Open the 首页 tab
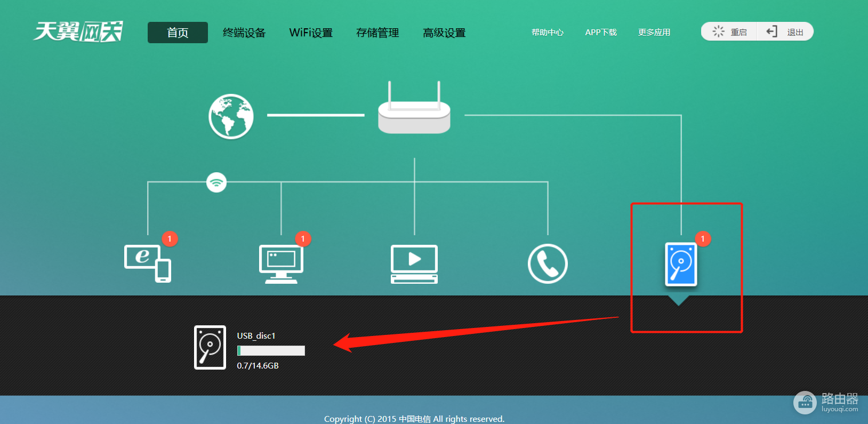The width and height of the screenshot is (868, 424). click(x=178, y=33)
